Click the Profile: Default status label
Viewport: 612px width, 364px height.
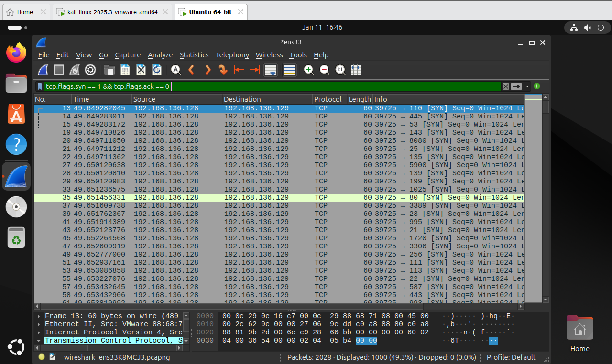[511, 357]
